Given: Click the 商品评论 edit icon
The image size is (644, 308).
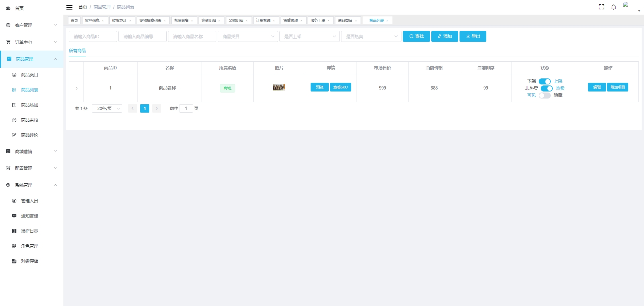Looking at the screenshot, I should 14,135.
